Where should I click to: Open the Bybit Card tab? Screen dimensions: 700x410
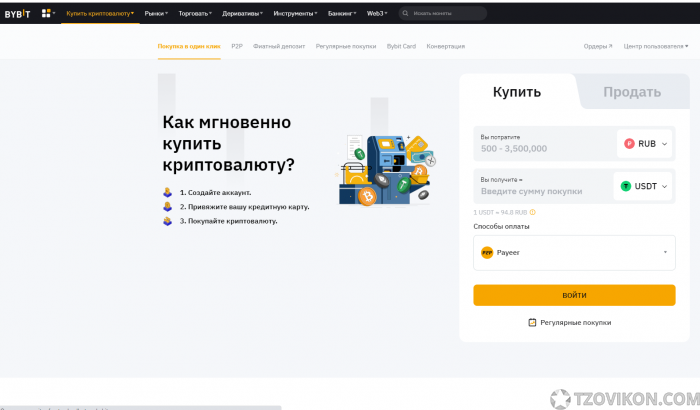coord(401,46)
